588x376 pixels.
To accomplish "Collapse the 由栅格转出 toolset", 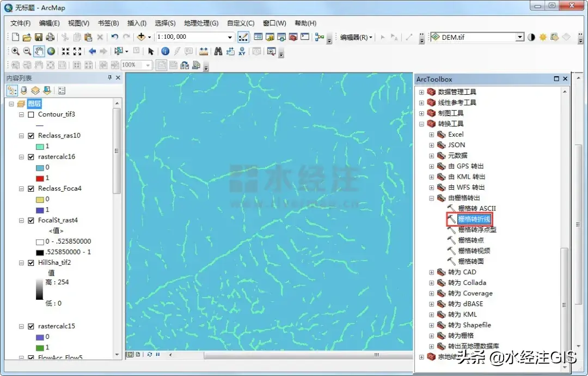I will point(432,198).
